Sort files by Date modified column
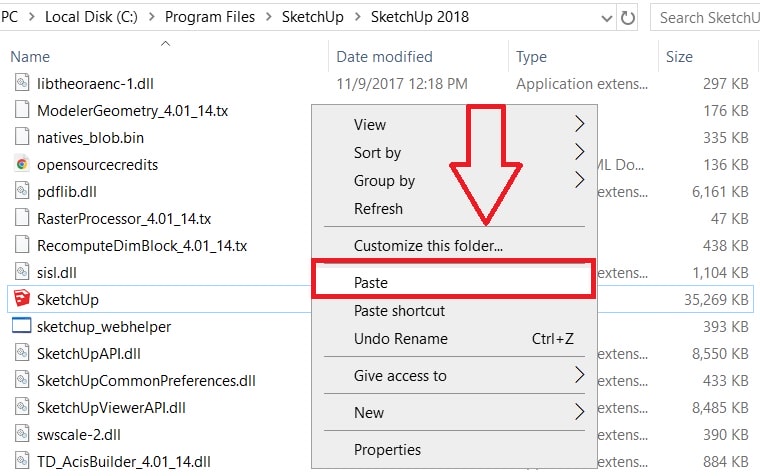Screen dimensions: 760x476 [384, 57]
